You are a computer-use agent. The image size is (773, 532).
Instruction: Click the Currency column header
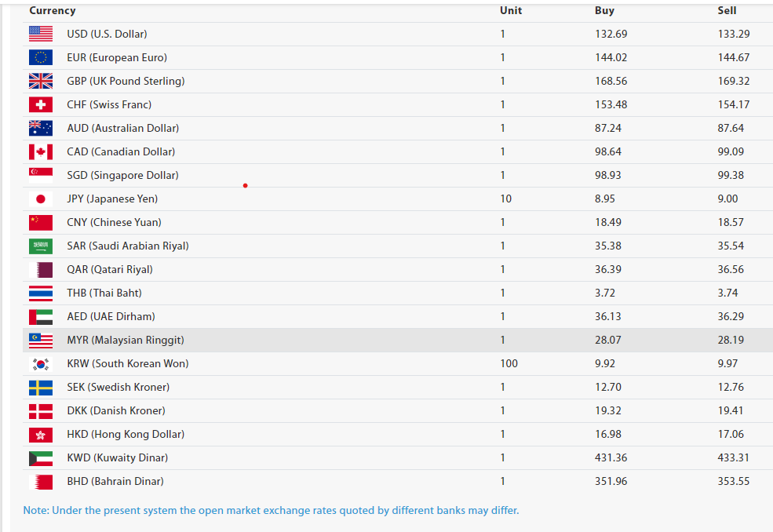tap(53, 10)
